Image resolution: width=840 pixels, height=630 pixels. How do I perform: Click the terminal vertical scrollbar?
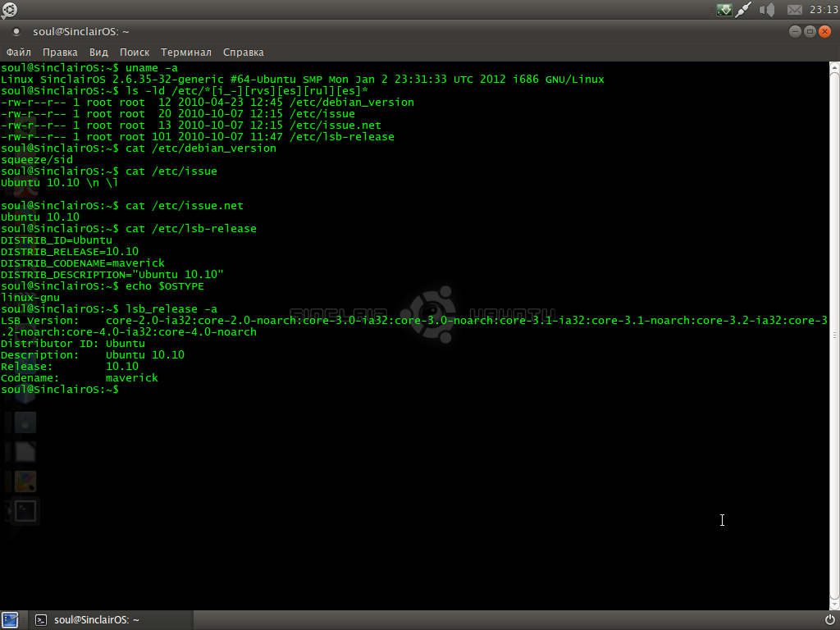(834, 336)
